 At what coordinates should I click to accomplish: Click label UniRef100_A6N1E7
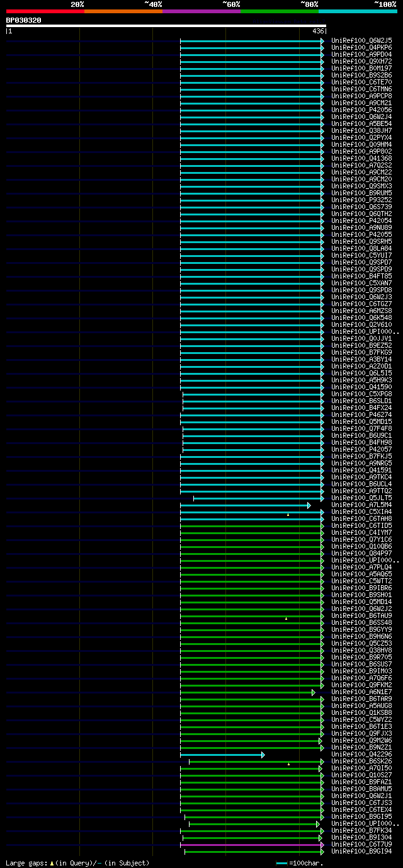[361, 692]
